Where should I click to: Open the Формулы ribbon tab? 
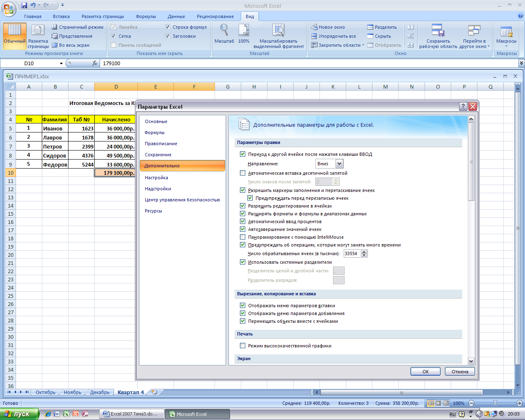[x=146, y=16]
